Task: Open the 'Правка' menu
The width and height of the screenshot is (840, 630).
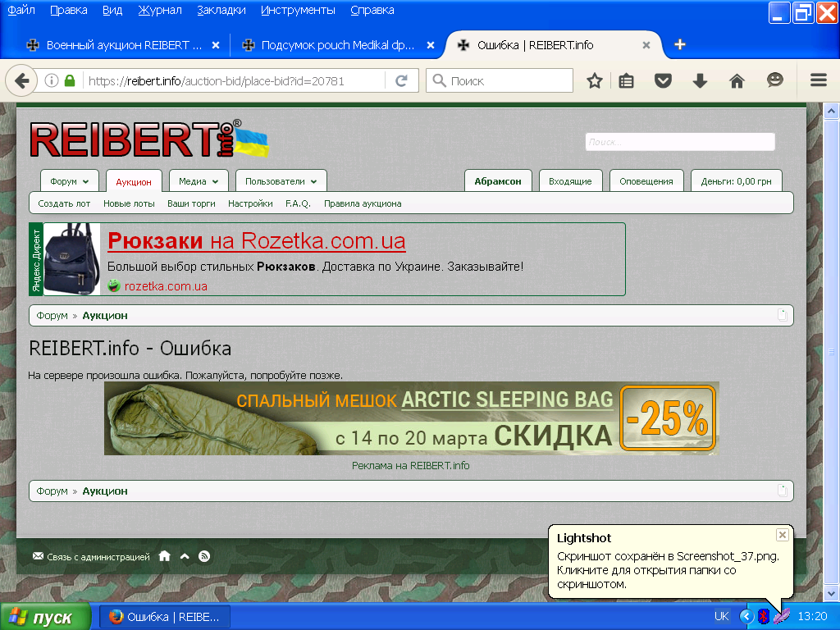Action: point(69,10)
